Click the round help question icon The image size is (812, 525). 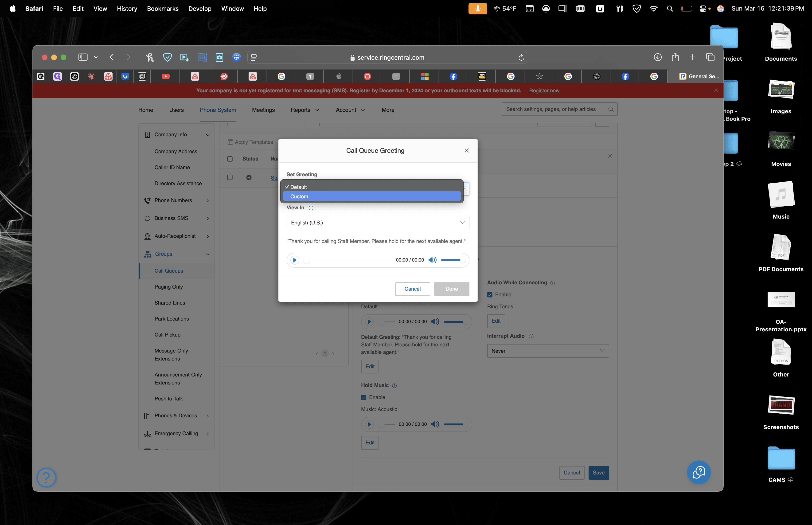click(46, 478)
